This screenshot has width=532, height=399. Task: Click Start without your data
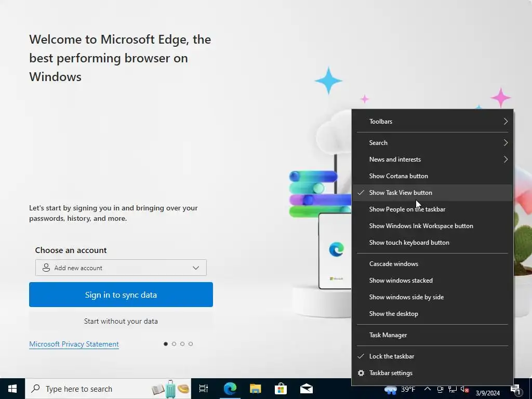click(x=121, y=321)
